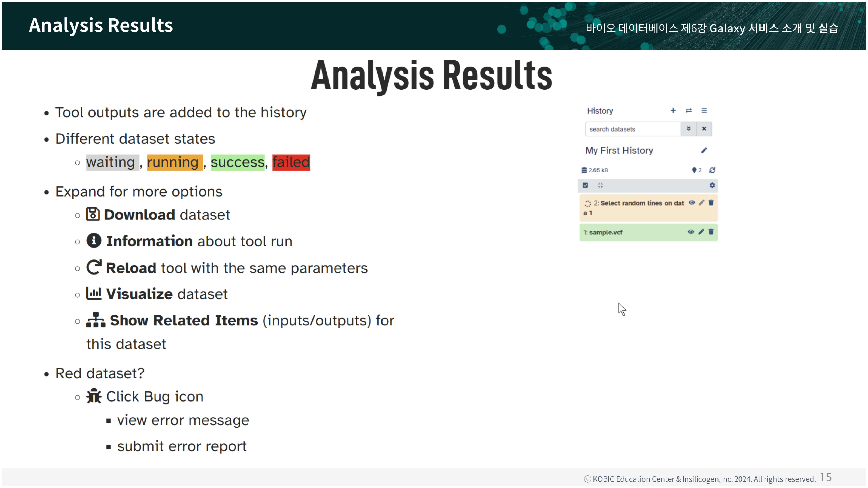The image size is (868, 488).
Task: Open the History options hamburger menu
Action: click(704, 111)
